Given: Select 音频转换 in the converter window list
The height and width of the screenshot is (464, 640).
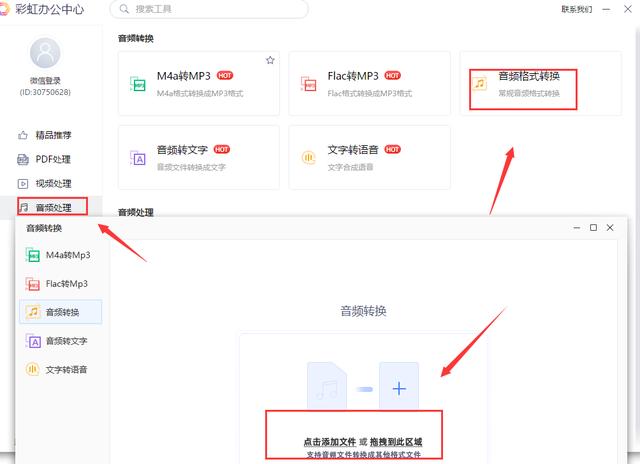Looking at the screenshot, I should point(60,312).
